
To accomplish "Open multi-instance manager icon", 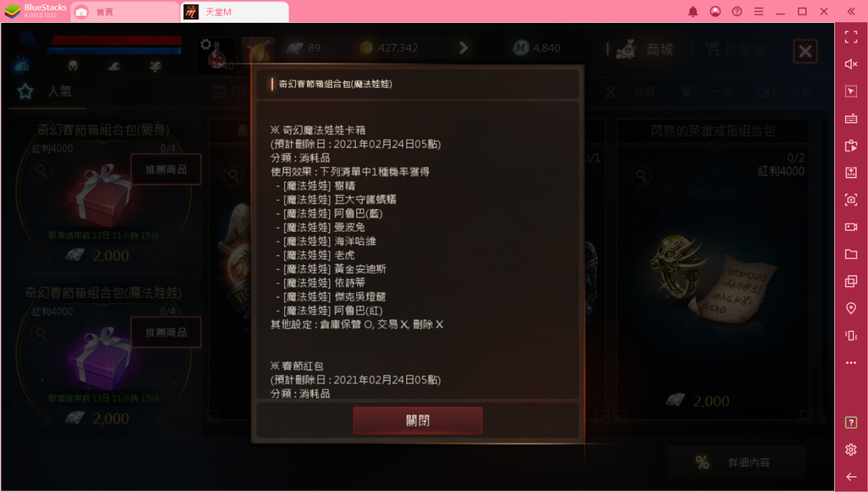I will coord(851,281).
